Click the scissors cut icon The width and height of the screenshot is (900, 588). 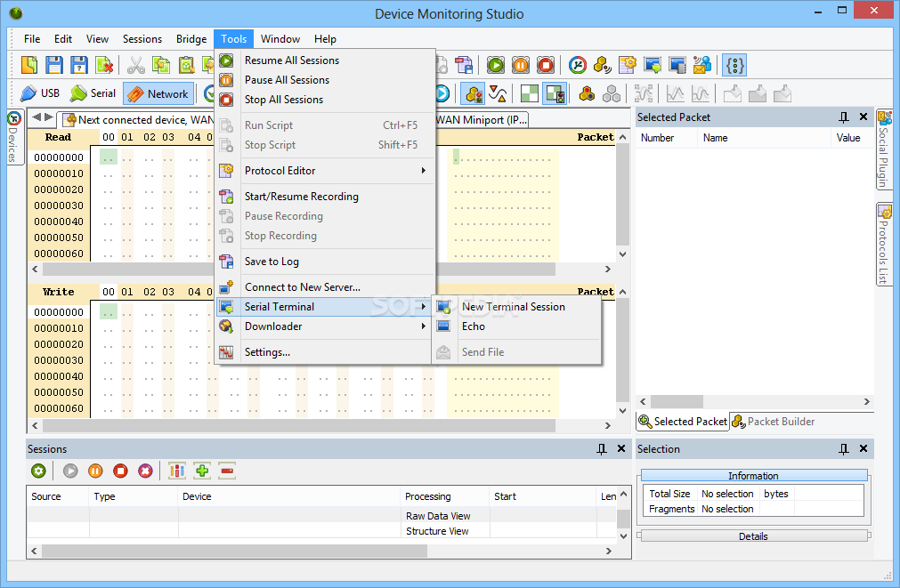tap(135, 65)
